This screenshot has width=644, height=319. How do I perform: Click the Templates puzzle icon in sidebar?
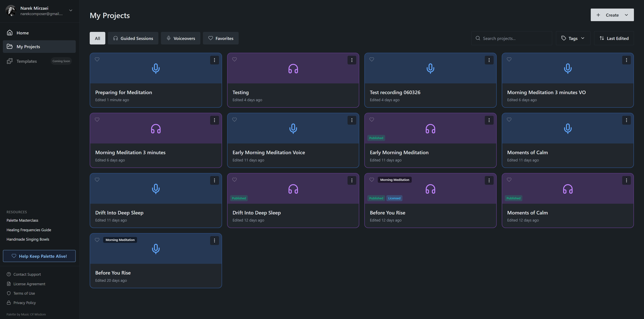pos(10,61)
